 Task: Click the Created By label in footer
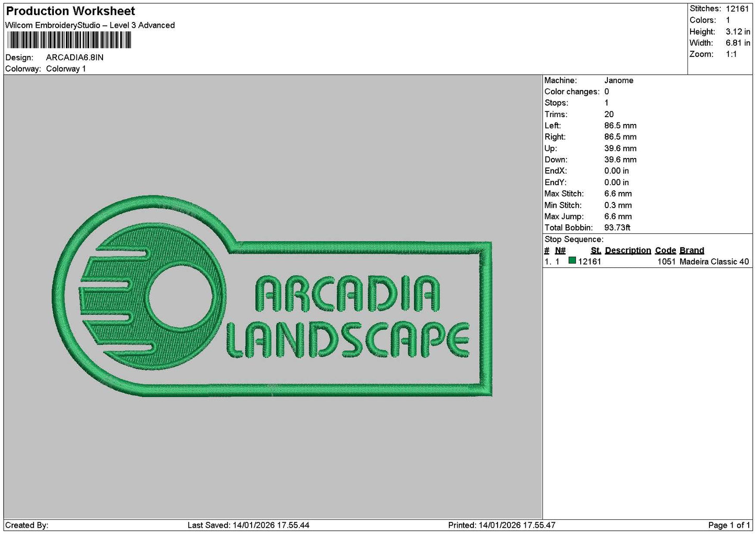[x=27, y=525]
